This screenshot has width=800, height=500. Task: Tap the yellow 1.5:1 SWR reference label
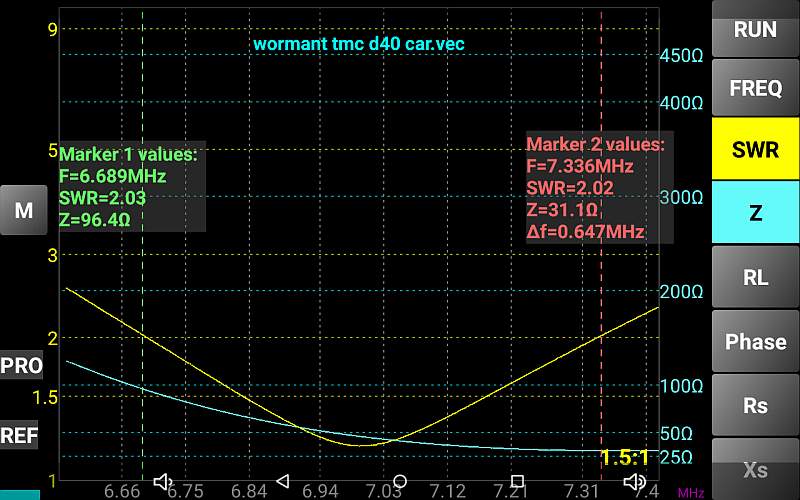(625, 458)
